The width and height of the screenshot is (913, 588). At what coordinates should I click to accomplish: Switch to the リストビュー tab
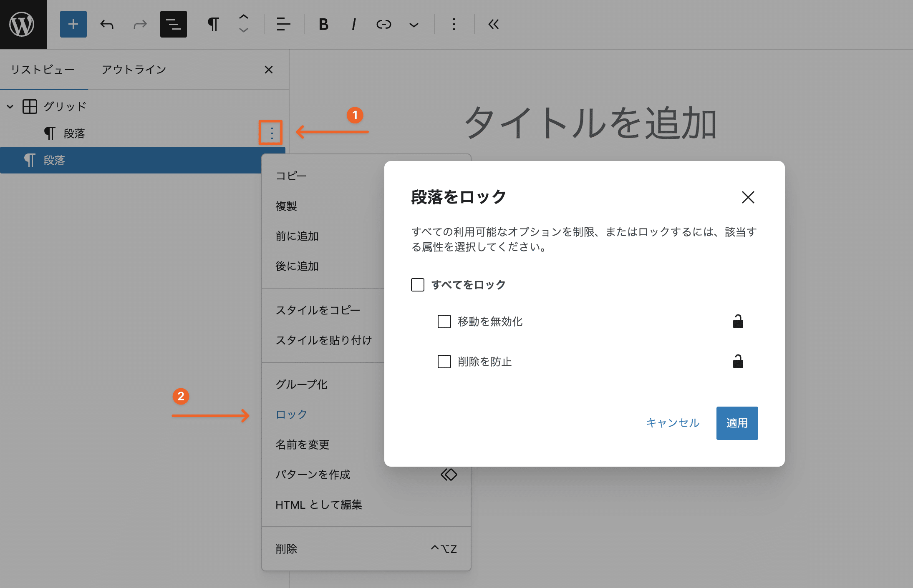43,70
